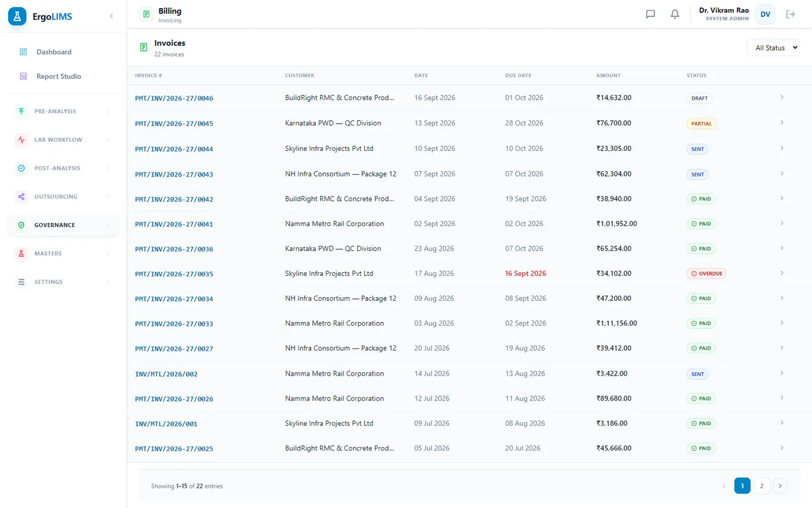
Task: Click the Invoice # column header
Action: [148, 75]
